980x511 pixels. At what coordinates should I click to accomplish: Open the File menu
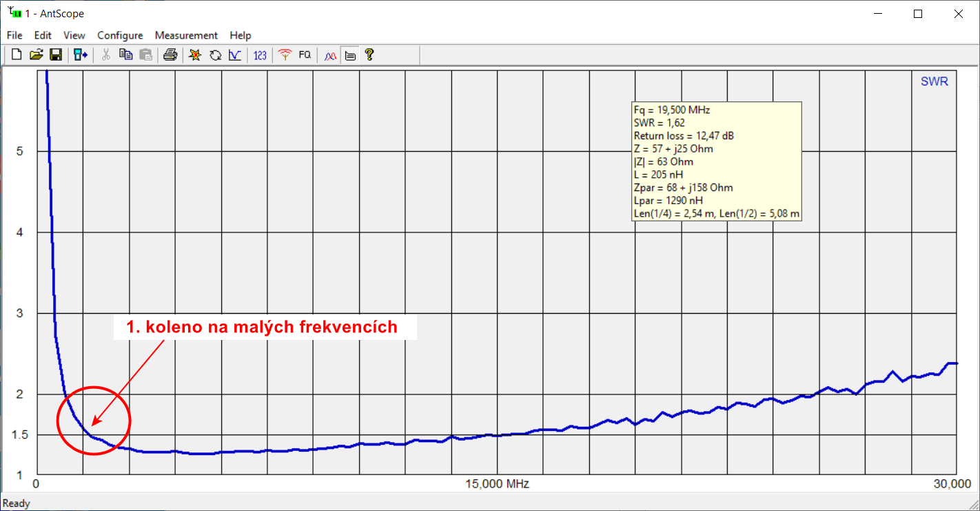(x=14, y=35)
